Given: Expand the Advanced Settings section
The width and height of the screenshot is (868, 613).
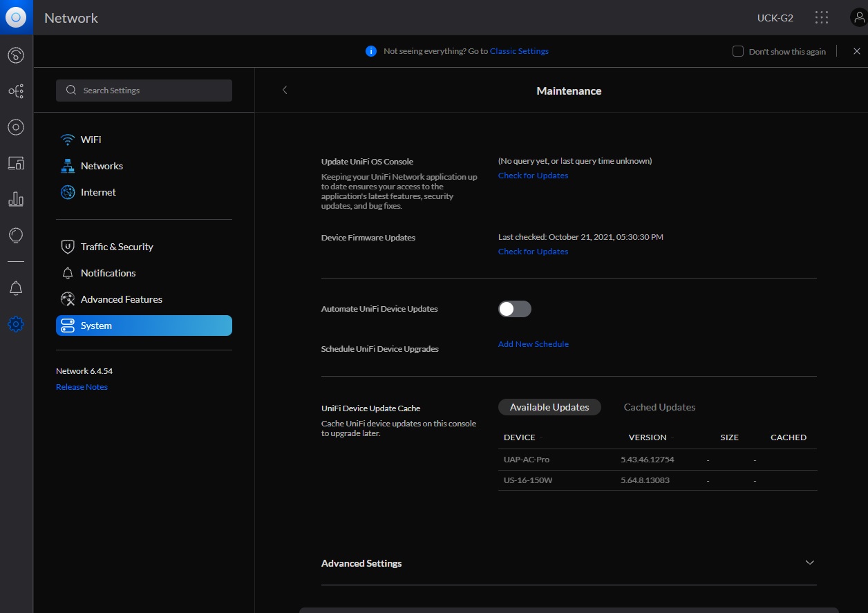Looking at the screenshot, I should tap(569, 563).
